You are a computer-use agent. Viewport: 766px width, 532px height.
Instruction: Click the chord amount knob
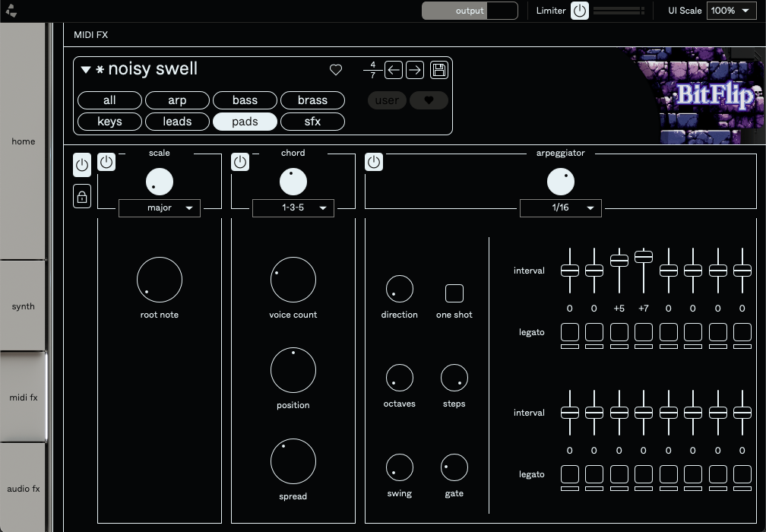click(293, 182)
